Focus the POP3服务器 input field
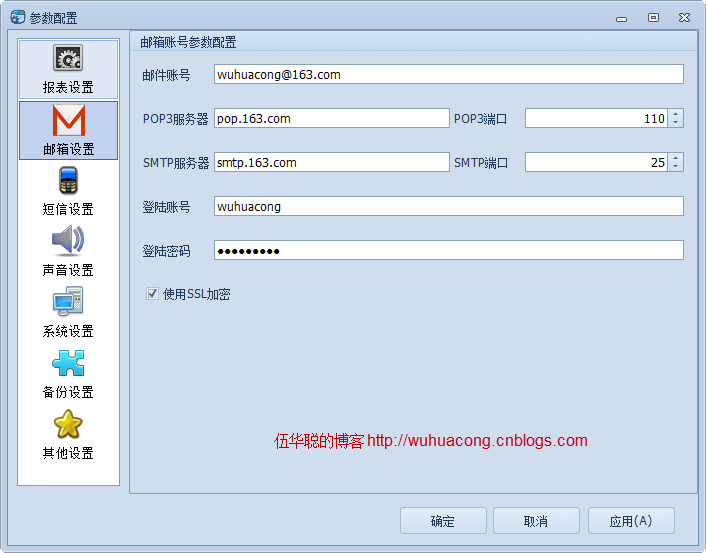 [x=331, y=118]
